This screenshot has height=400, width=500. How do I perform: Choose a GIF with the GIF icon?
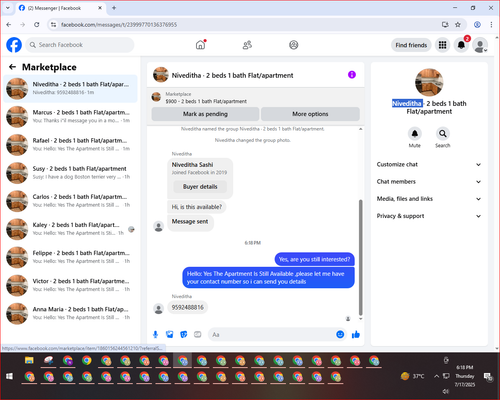point(198,334)
